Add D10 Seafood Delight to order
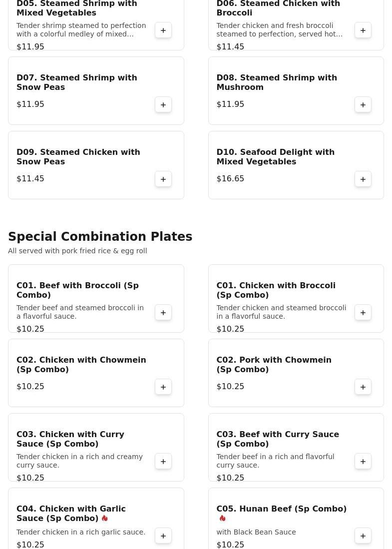The image size is (392, 549). [363, 179]
